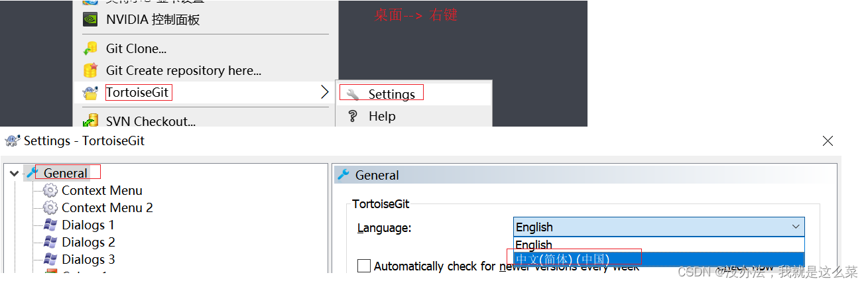Select Dialogs 2 in settings tree
The height and width of the screenshot is (285, 868).
point(88,242)
